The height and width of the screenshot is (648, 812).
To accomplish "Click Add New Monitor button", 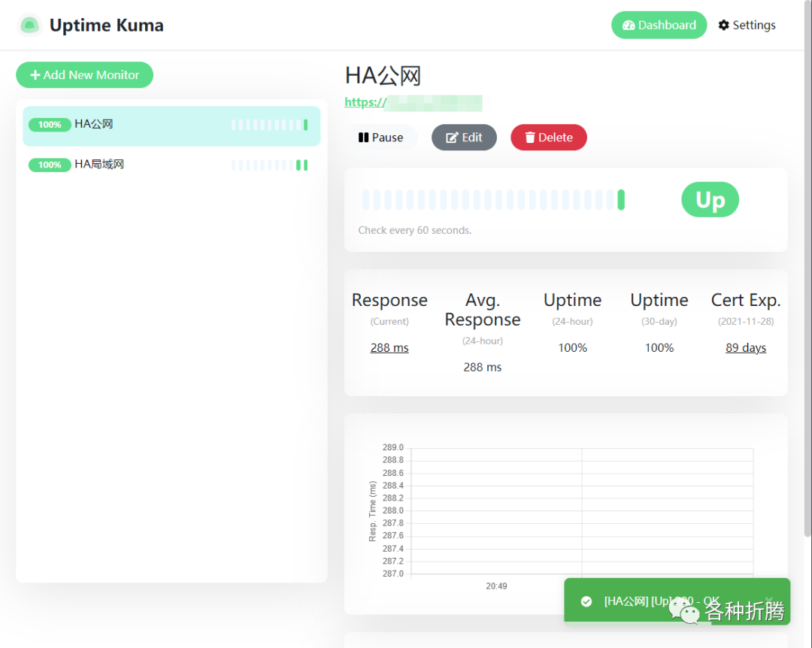I will tap(84, 75).
